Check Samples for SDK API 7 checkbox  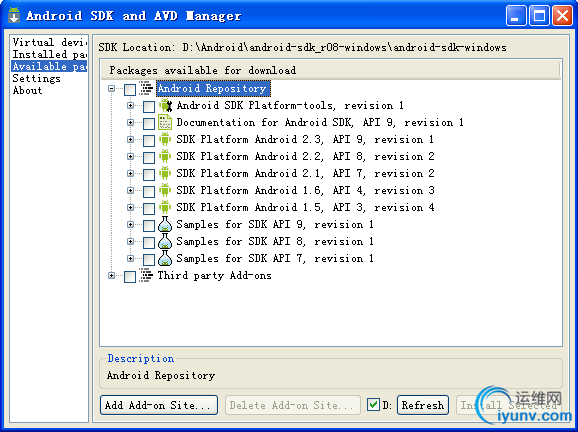[149, 259]
